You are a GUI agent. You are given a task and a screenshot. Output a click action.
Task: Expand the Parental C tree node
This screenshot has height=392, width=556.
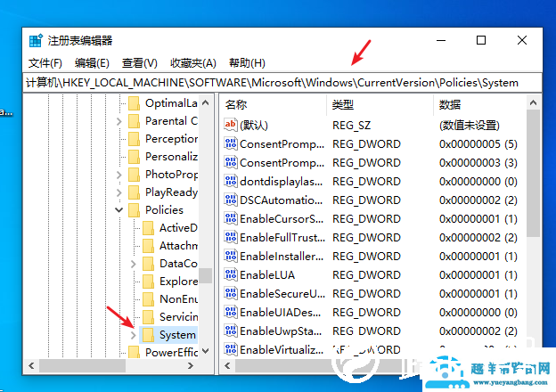119,121
